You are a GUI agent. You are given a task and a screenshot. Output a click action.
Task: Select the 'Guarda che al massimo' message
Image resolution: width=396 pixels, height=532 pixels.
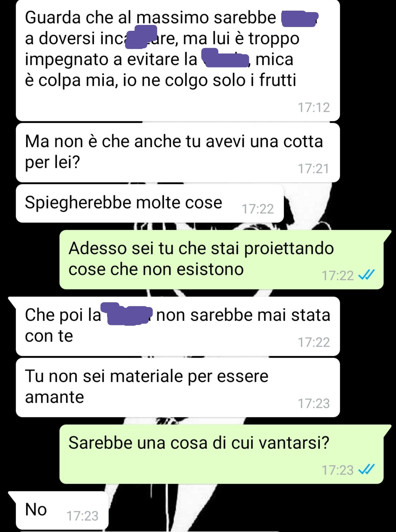(x=178, y=60)
